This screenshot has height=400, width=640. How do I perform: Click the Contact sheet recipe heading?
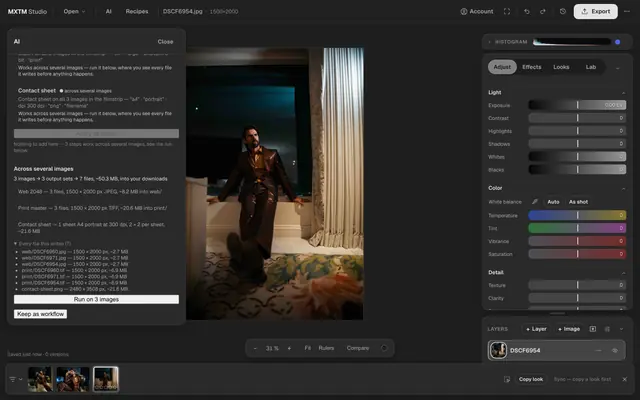[37, 91]
